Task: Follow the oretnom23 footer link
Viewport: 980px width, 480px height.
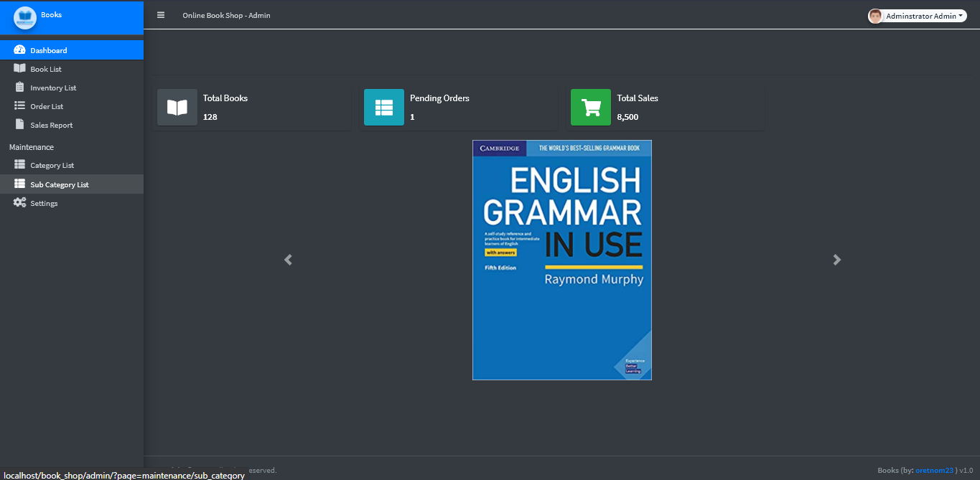Action: point(934,471)
